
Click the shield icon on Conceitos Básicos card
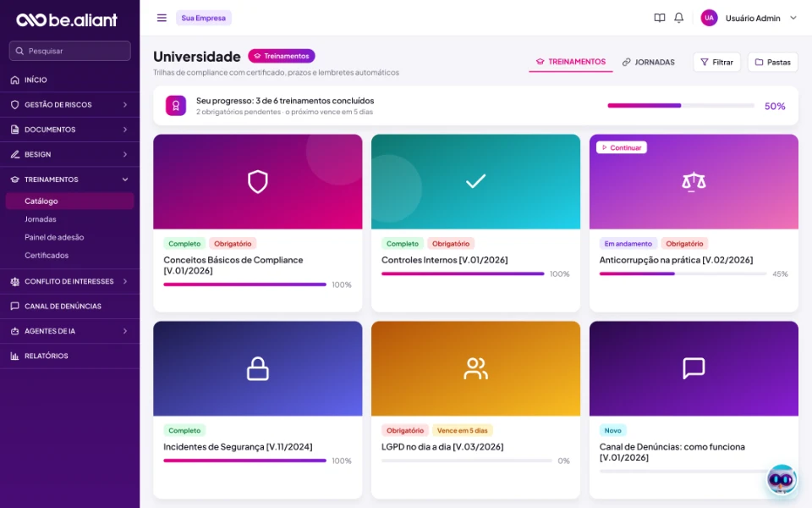tap(258, 182)
